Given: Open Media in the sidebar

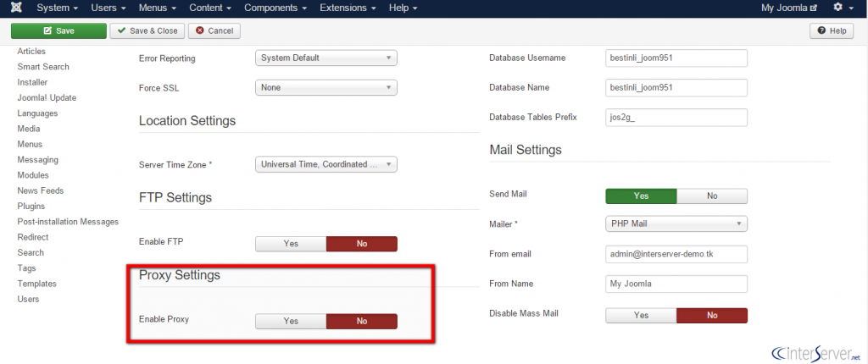Looking at the screenshot, I should pos(29,129).
